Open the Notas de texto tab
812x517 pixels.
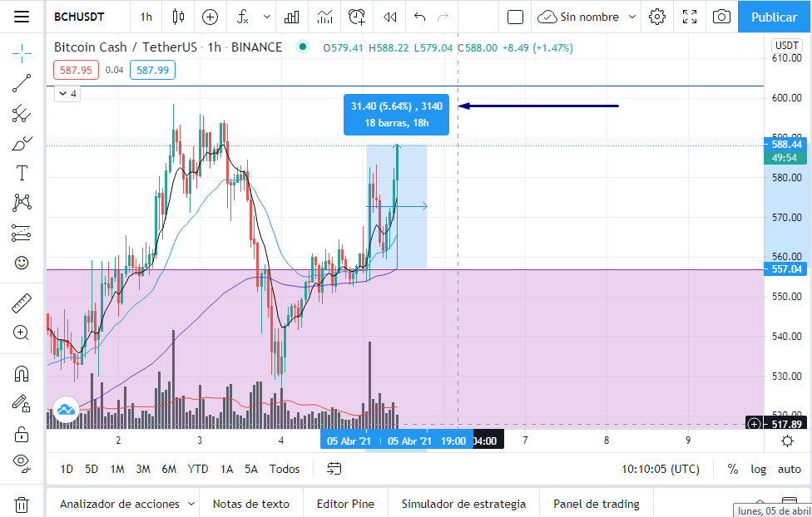[x=251, y=504]
